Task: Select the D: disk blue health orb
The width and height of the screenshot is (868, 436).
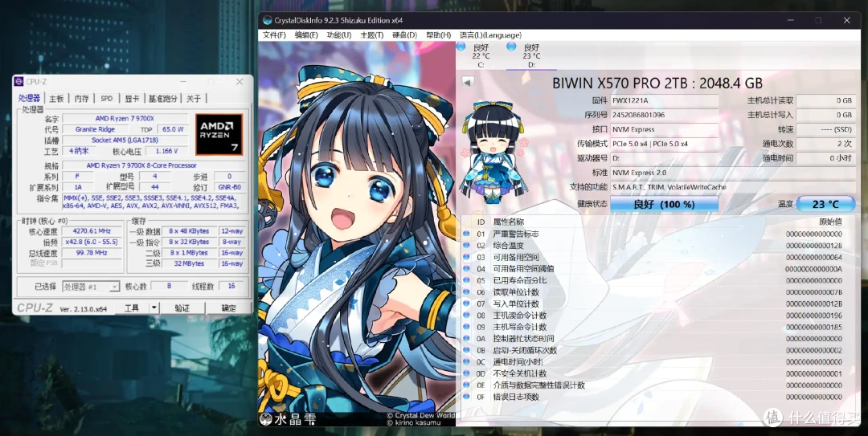Action: coord(511,47)
